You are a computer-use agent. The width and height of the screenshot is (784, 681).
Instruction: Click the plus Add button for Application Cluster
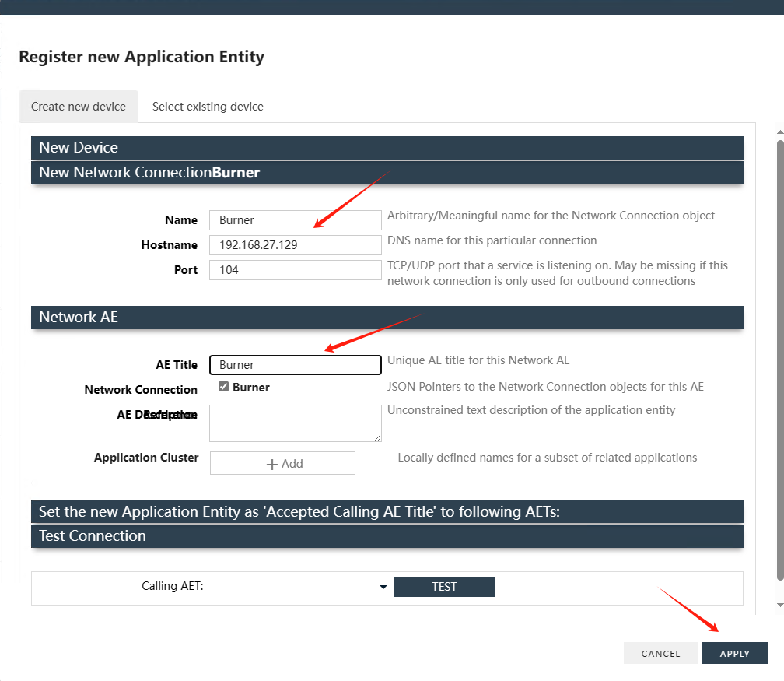pos(282,463)
